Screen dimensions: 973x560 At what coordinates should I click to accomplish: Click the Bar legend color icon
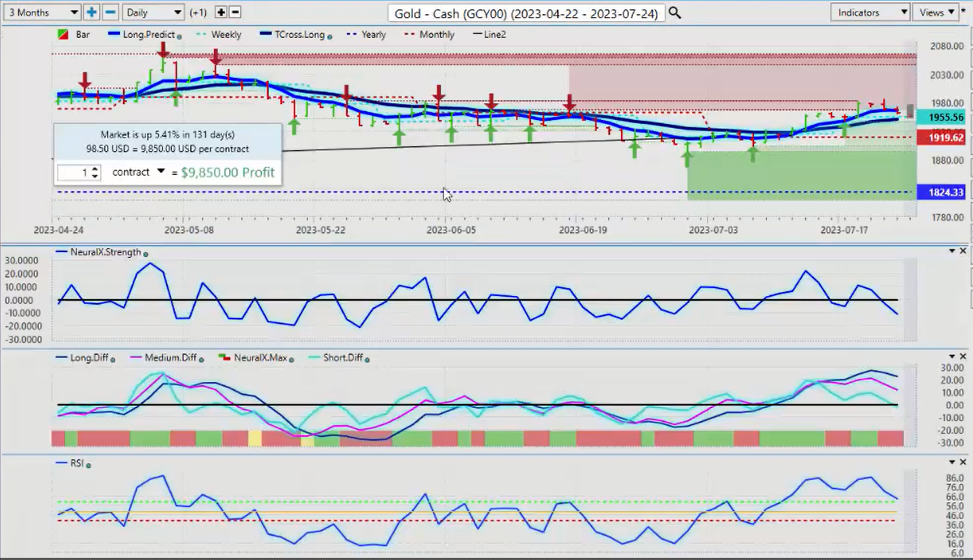point(64,35)
